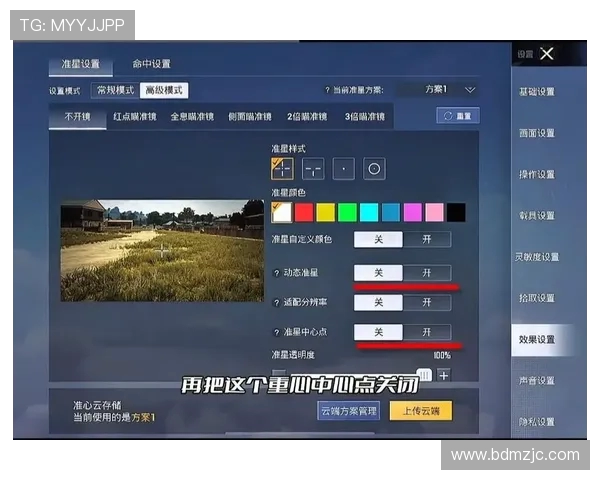Switch to 常规模式 setting mode
The image size is (600, 480).
point(116,90)
